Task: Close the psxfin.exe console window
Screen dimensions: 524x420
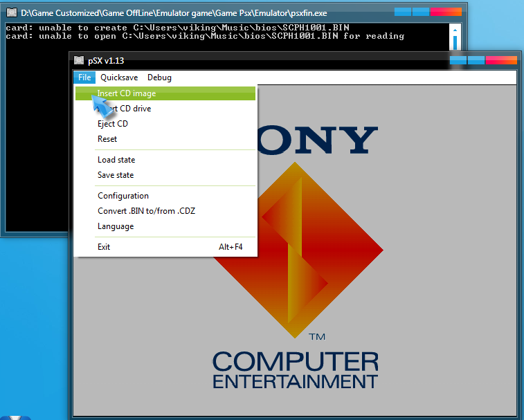Action: (446, 12)
